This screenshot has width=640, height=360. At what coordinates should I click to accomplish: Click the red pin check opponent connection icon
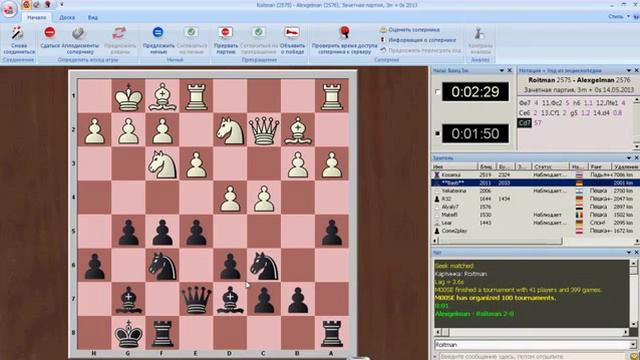[x=344, y=32]
